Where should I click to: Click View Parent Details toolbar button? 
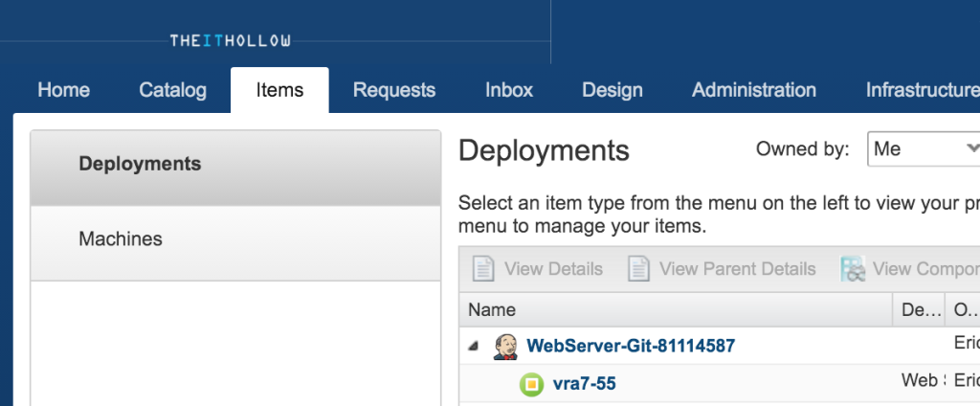(x=722, y=269)
